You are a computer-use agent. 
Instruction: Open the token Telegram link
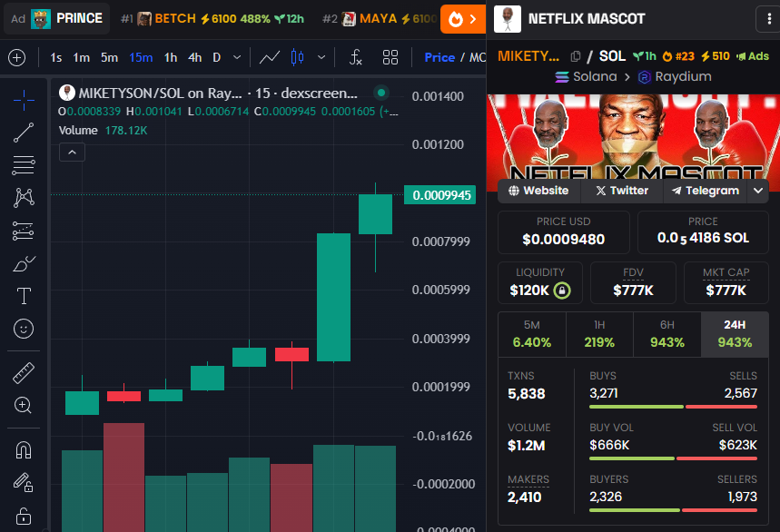[x=706, y=191]
